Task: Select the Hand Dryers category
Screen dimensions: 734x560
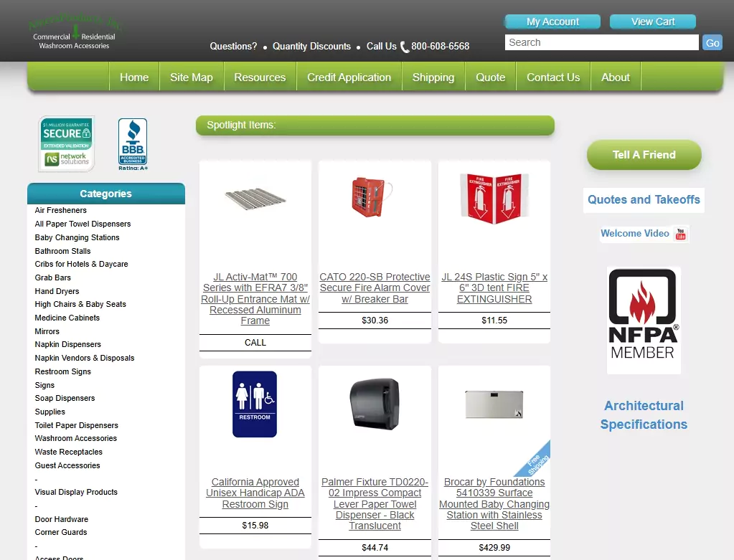Action: click(57, 291)
